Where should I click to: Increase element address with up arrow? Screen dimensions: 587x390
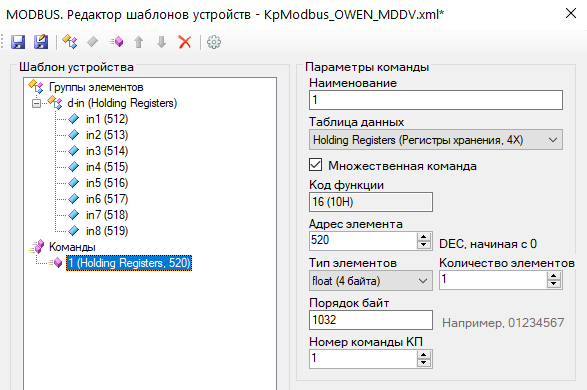(423, 237)
